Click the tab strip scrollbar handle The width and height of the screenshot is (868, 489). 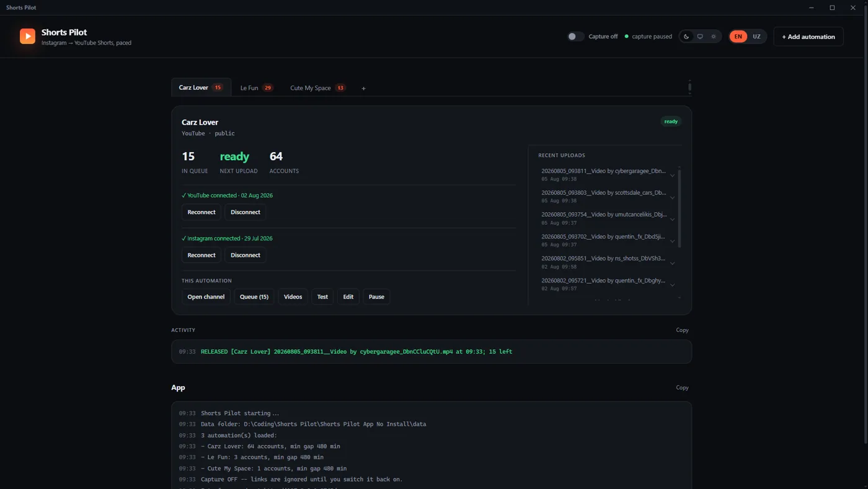689,87
